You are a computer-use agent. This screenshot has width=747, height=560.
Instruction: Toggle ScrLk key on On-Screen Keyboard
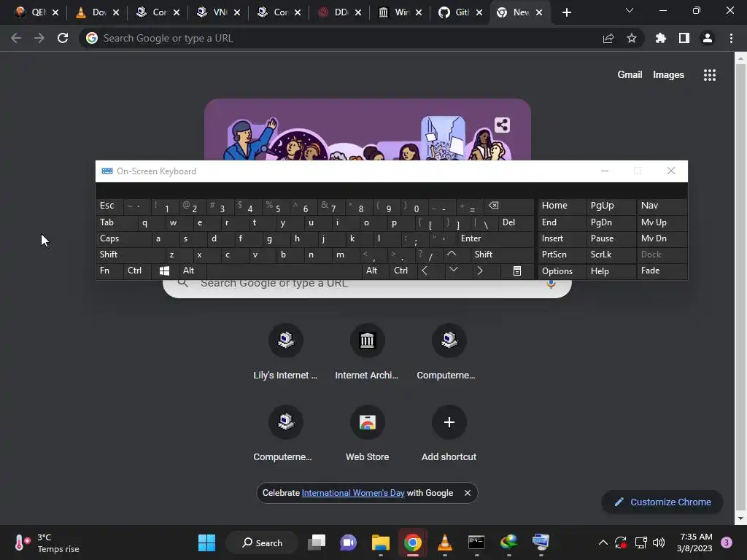[x=611, y=254]
